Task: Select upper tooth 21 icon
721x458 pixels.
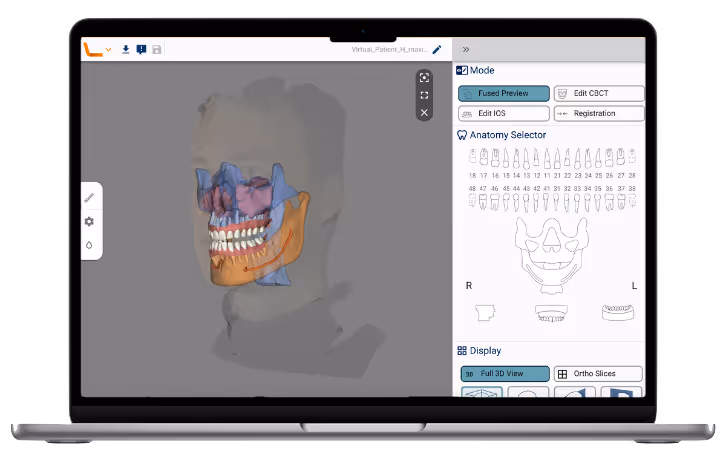Action: click(x=557, y=158)
